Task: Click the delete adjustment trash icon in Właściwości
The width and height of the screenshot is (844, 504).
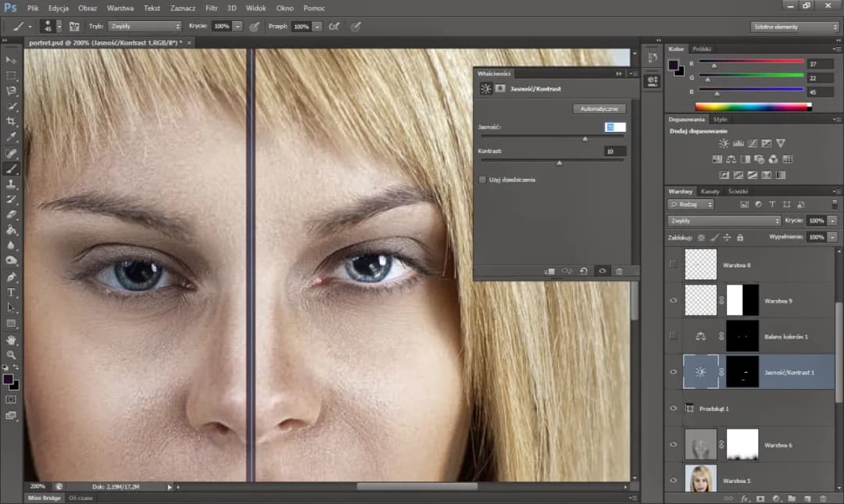Action: (619, 270)
